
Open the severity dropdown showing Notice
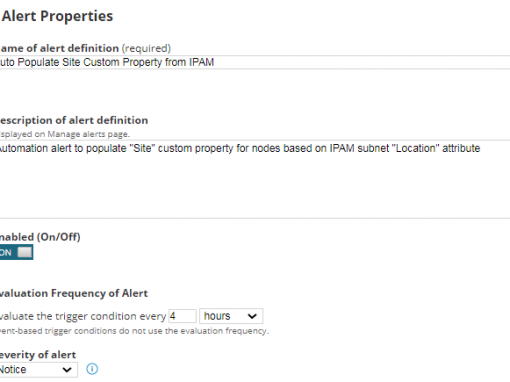(x=39, y=370)
